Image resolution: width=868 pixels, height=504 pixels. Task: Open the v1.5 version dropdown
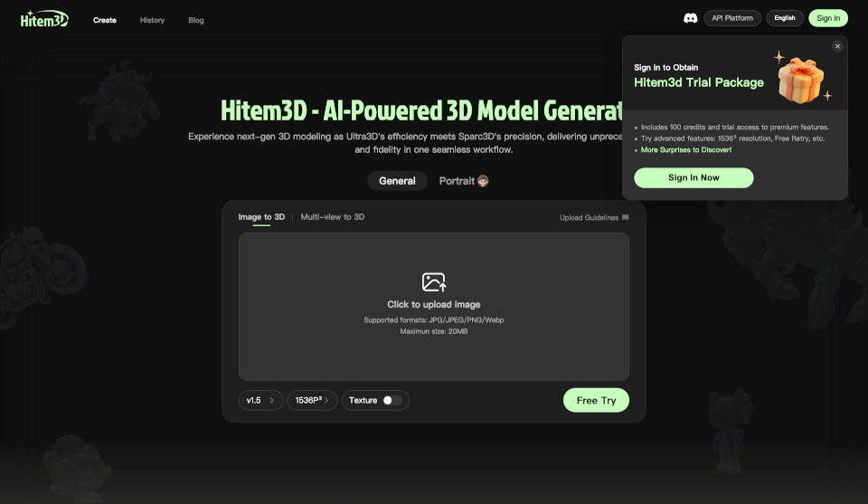click(260, 401)
